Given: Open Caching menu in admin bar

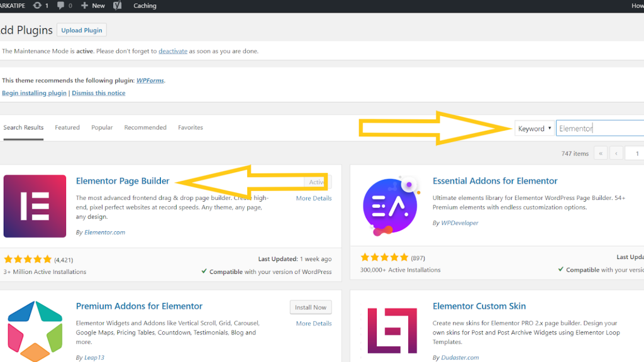Looking at the screenshot, I should [145, 6].
